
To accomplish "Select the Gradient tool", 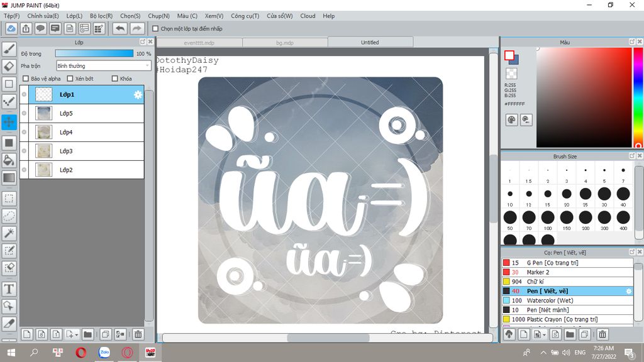I will [9, 178].
